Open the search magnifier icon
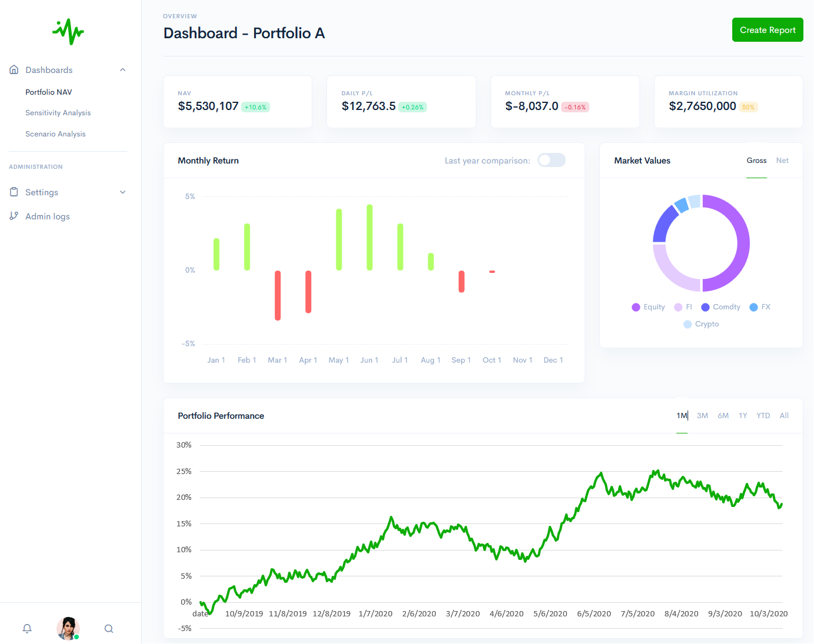 tap(109, 629)
